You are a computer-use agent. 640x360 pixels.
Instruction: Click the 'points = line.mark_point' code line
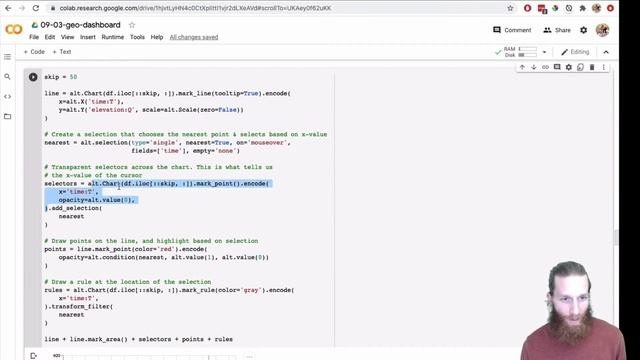pyautogui.click(x=126, y=249)
